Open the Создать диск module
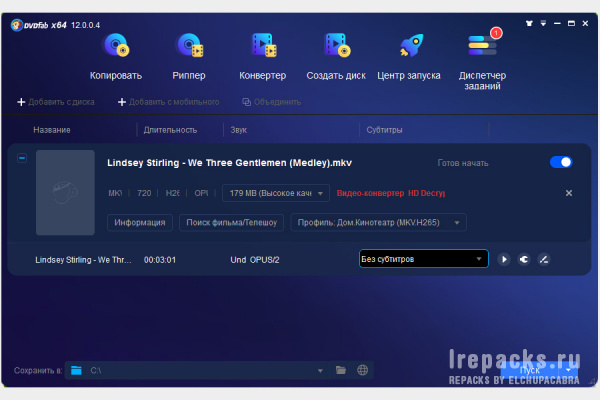Screen dimensions: 600x400 [336, 56]
